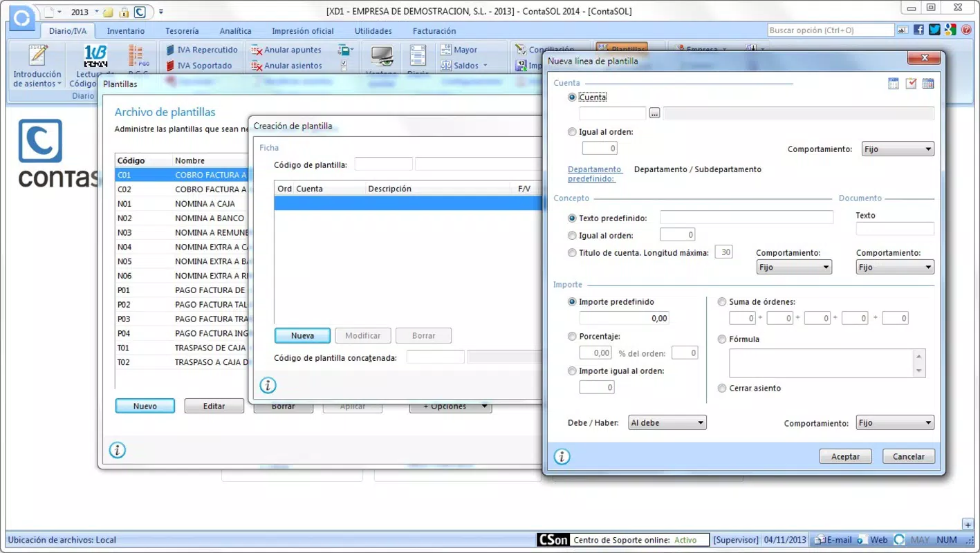Select Título de cuenta radio button

572,253
